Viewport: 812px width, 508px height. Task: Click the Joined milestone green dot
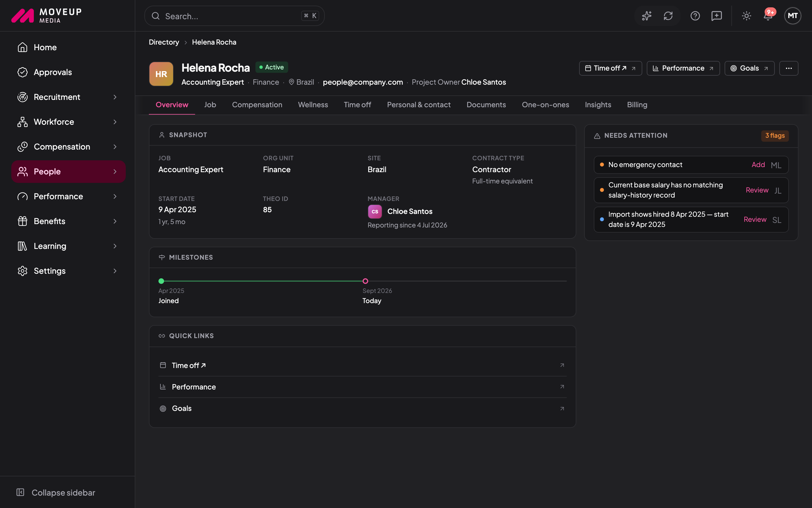click(161, 281)
